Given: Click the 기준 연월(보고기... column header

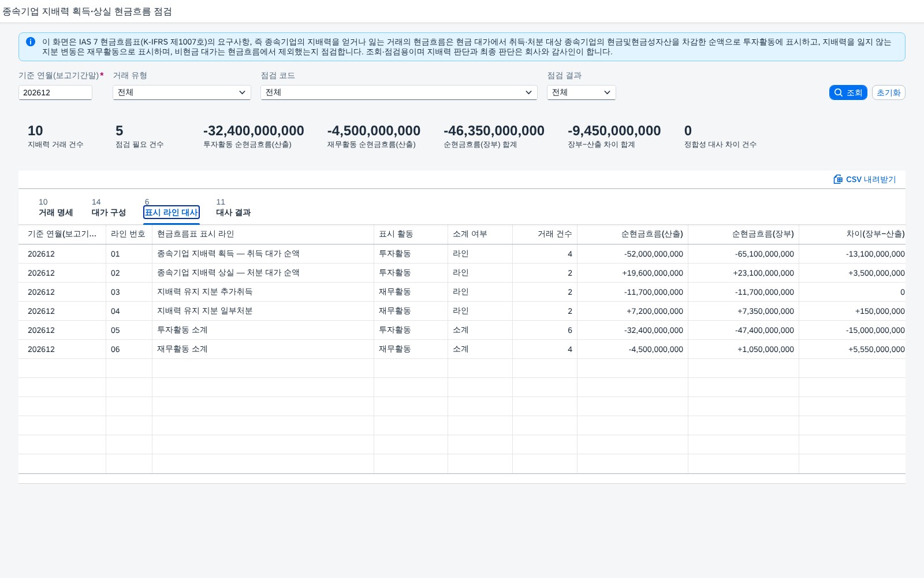Looking at the screenshot, I should (x=62, y=234).
